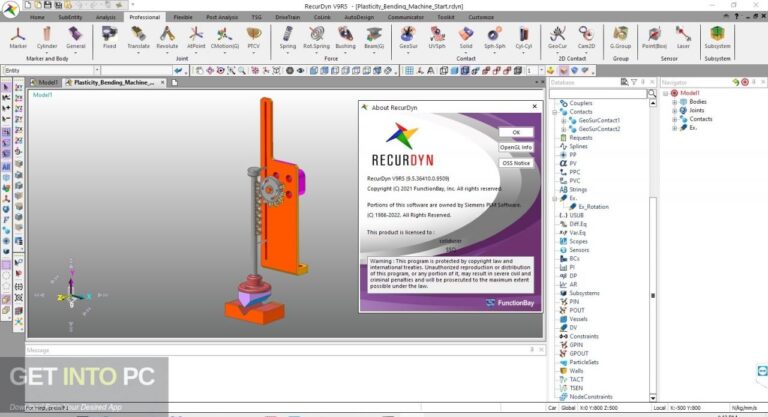This screenshot has width=768, height=417.
Task: Select the AtPoint joint tool
Action: [196, 38]
